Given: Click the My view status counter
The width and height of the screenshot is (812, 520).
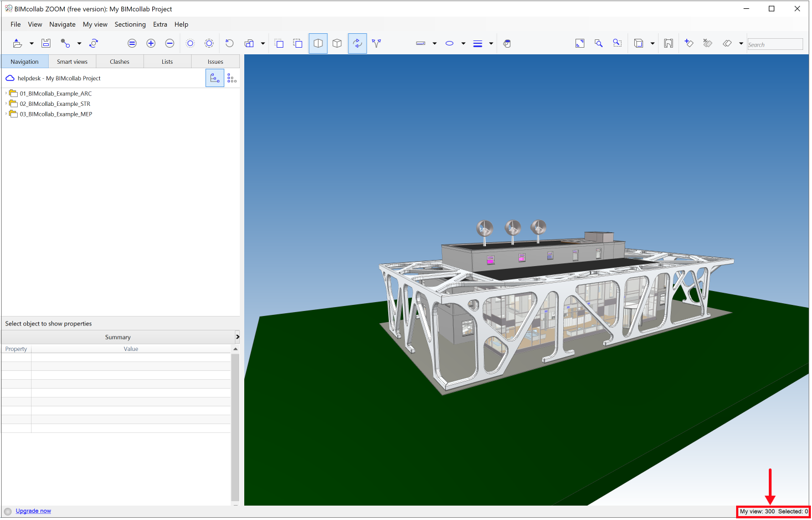Looking at the screenshot, I should [x=757, y=512].
